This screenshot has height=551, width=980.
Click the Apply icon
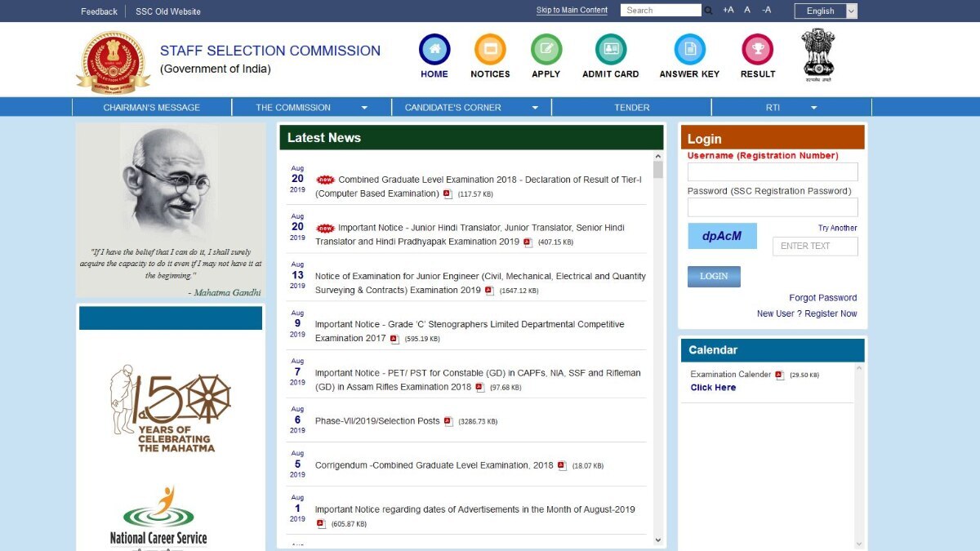[546, 50]
